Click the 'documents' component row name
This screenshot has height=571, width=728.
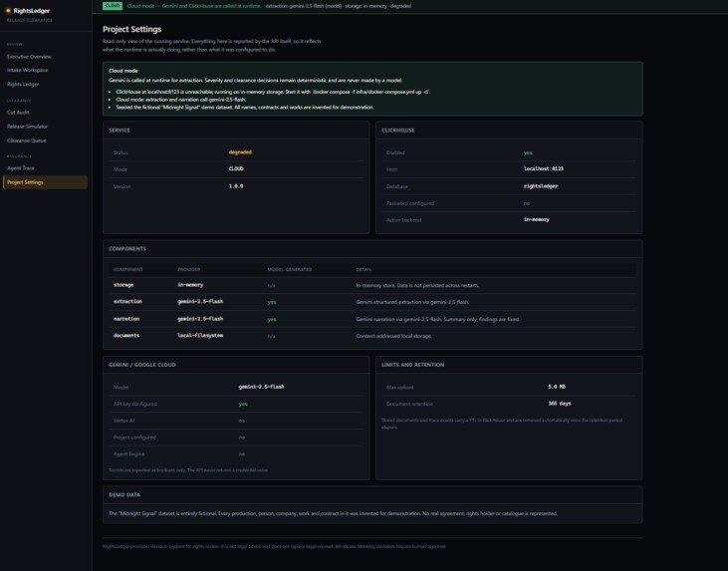coord(126,336)
